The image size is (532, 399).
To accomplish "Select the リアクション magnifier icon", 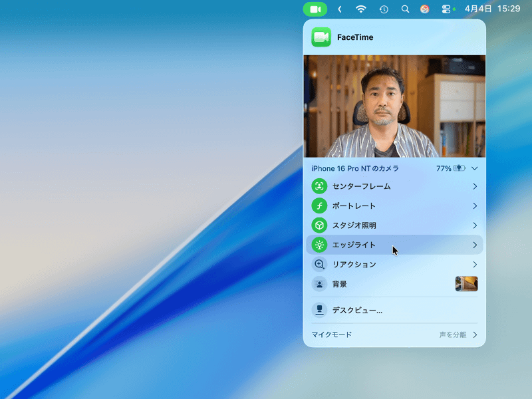I will pyautogui.click(x=319, y=264).
